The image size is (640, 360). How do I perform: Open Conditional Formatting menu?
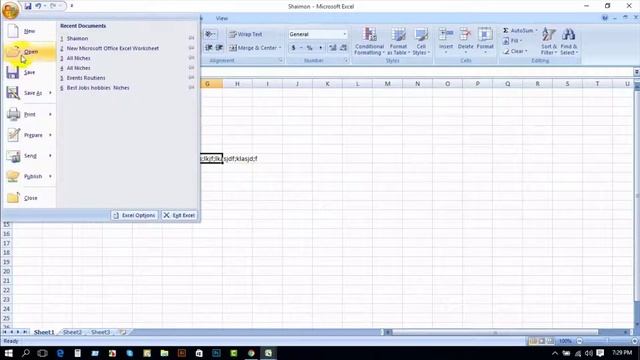pyautogui.click(x=369, y=41)
